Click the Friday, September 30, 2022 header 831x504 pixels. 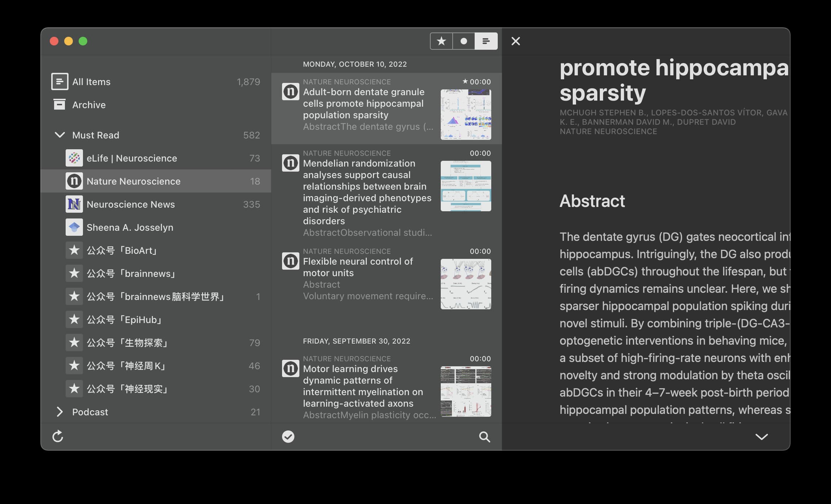click(356, 341)
